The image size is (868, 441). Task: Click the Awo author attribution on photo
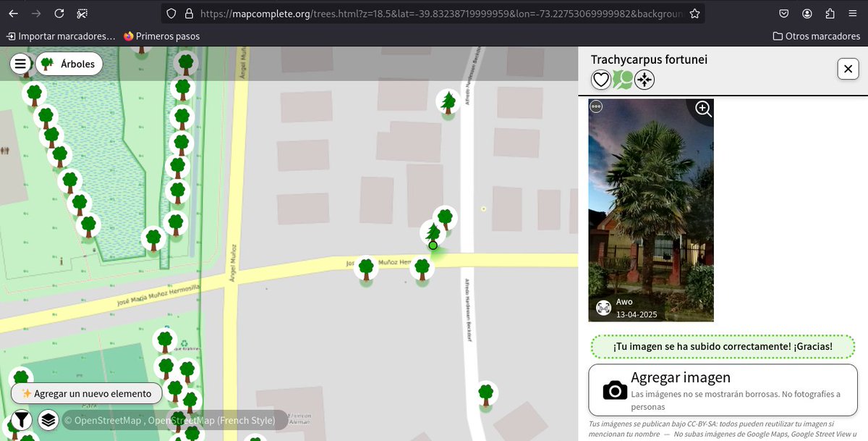pyautogui.click(x=624, y=302)
